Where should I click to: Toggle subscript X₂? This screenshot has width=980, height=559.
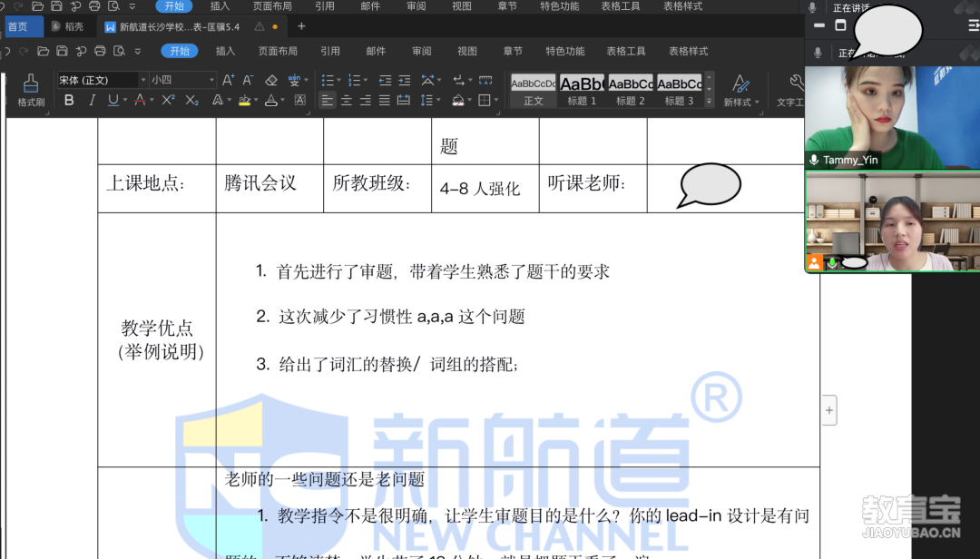tap(191, 100)
